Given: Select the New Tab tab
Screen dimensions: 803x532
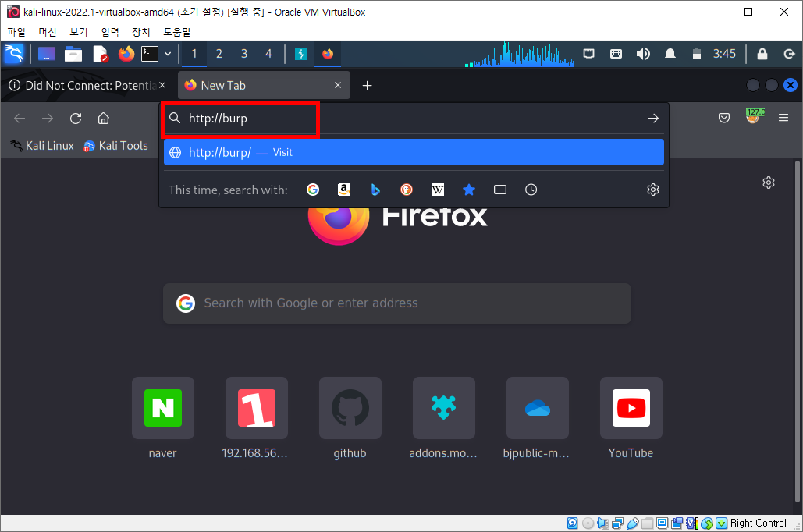Looking at the screenshot, I should tap(265, 86).
